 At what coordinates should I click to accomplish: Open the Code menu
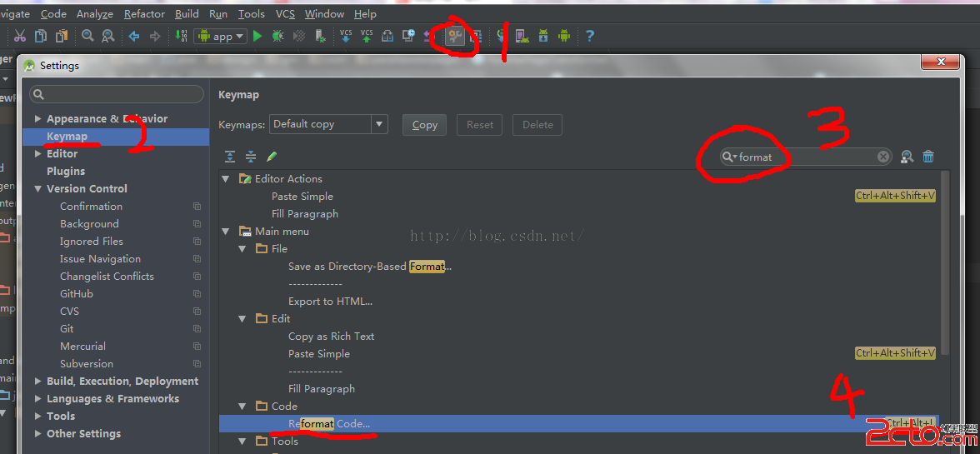[53, 13]
